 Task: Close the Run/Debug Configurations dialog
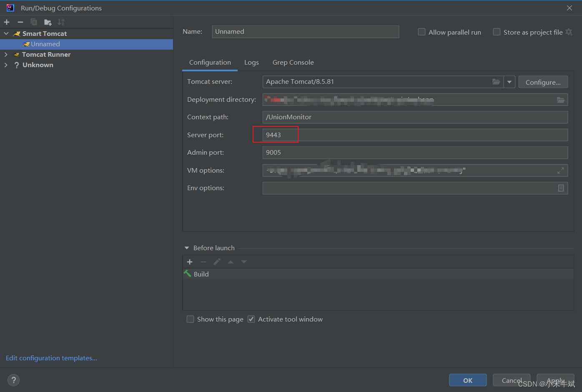[x=569, y=8]
